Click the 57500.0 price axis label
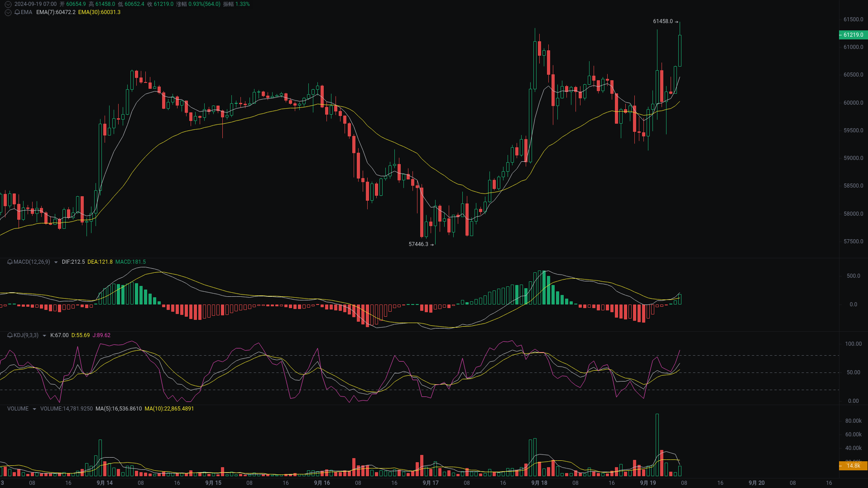This screenshot has width=868, height=488. [853, 242]
